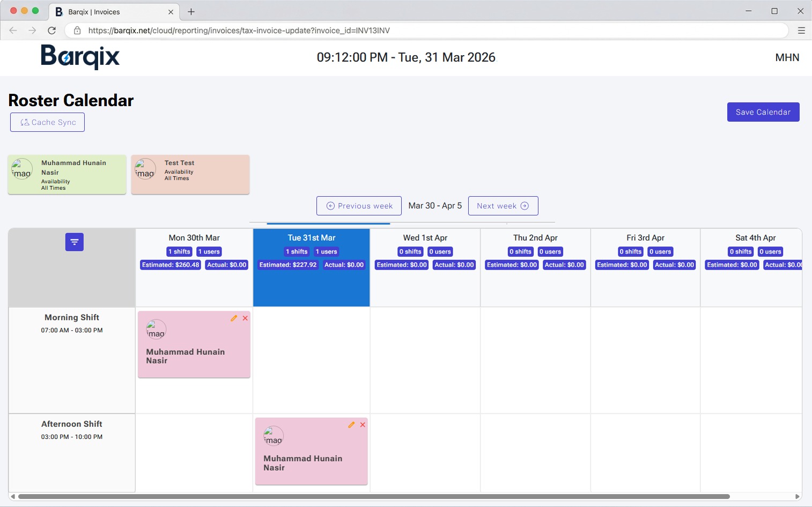Remove Monday Morning Shift with red X

[x=245, y=318]
